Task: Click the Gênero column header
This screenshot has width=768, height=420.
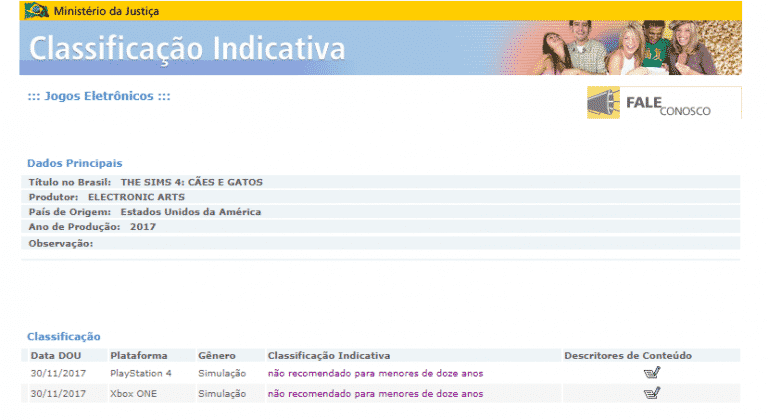Action: (217, 355)
